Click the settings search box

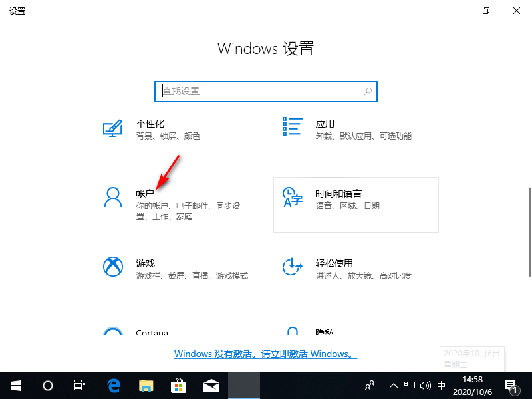click(x=265, y=91)
